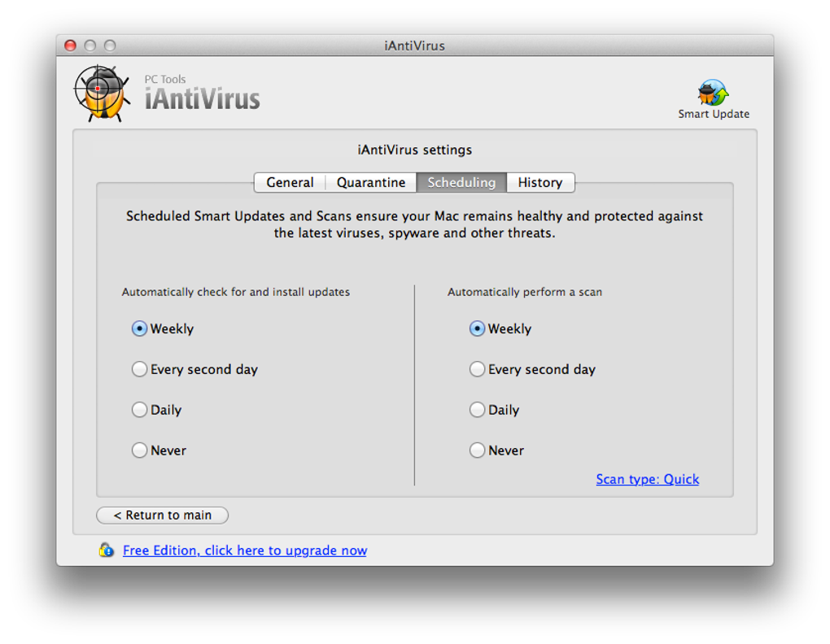Click 'Automatically check for and install updates' label
The width and height of the screenshot is (830, 644).
click(235, 292)
